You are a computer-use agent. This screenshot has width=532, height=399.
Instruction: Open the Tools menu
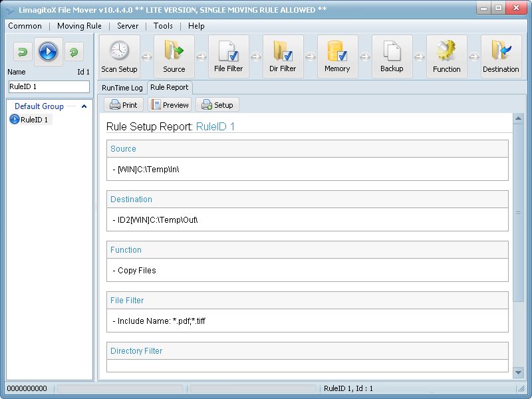click(x=163, y=26)
